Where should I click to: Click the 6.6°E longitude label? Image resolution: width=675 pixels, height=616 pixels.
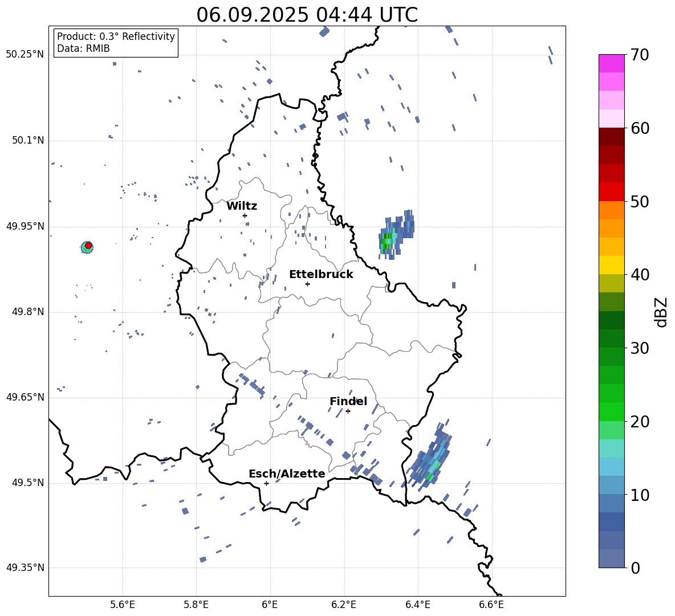coord(491,605)
